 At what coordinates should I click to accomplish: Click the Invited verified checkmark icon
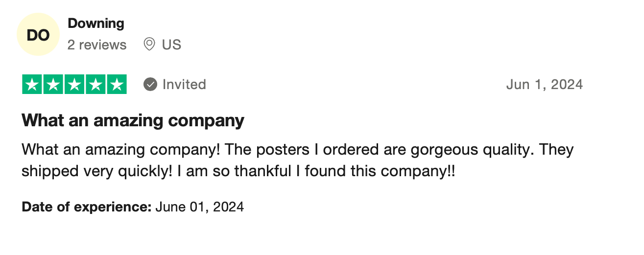click(x=150, y=85)
